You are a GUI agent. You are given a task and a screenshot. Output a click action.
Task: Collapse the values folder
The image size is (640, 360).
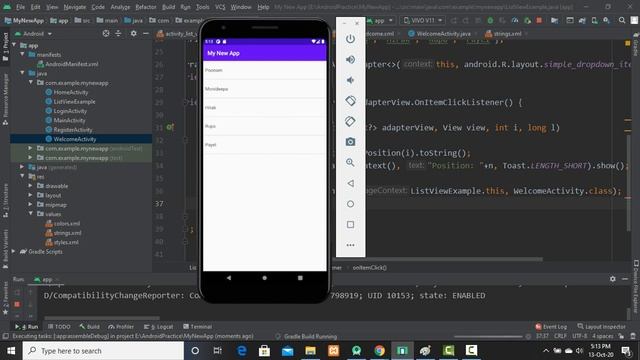31,214
